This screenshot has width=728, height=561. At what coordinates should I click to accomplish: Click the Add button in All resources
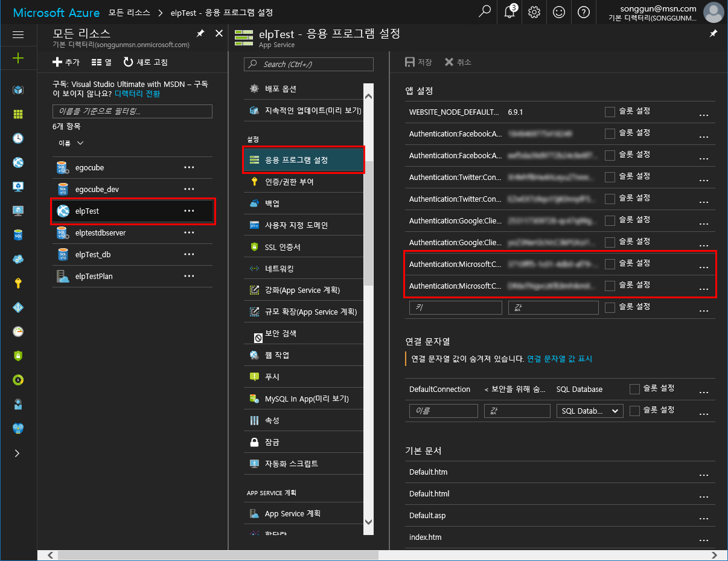coord(66,62)
